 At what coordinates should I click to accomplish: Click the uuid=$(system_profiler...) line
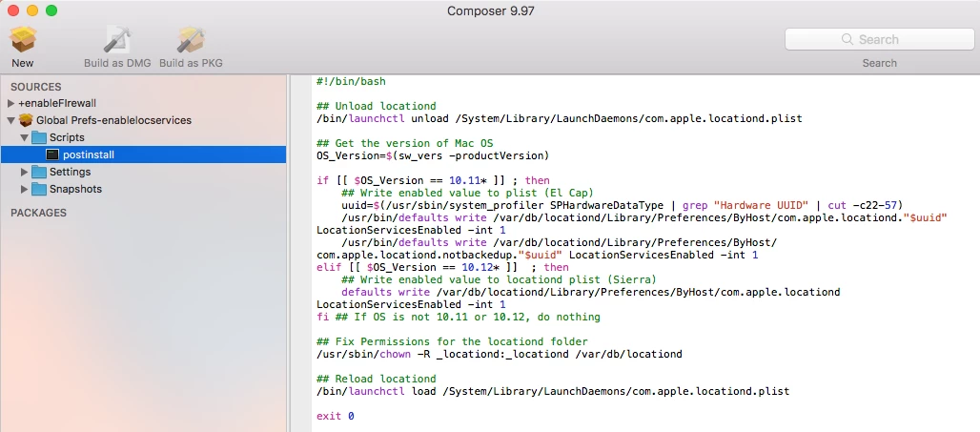(x=623, y=205)
